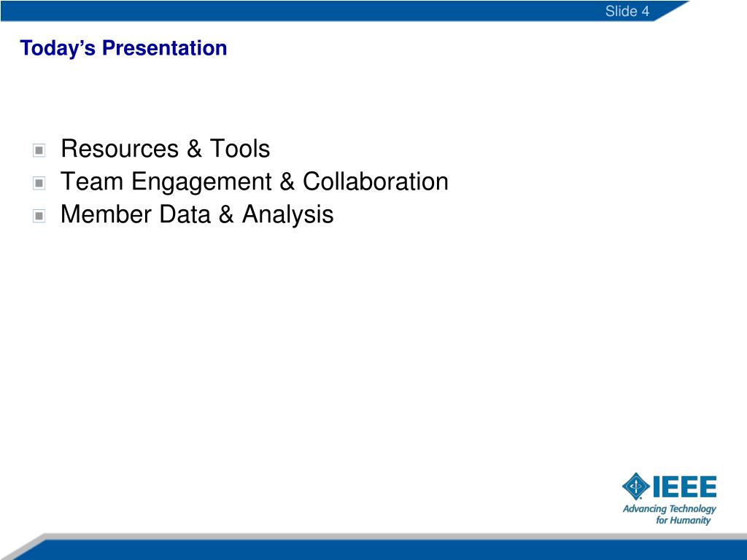Click the 'Today's Presentation' title

(x=123, y=48)
